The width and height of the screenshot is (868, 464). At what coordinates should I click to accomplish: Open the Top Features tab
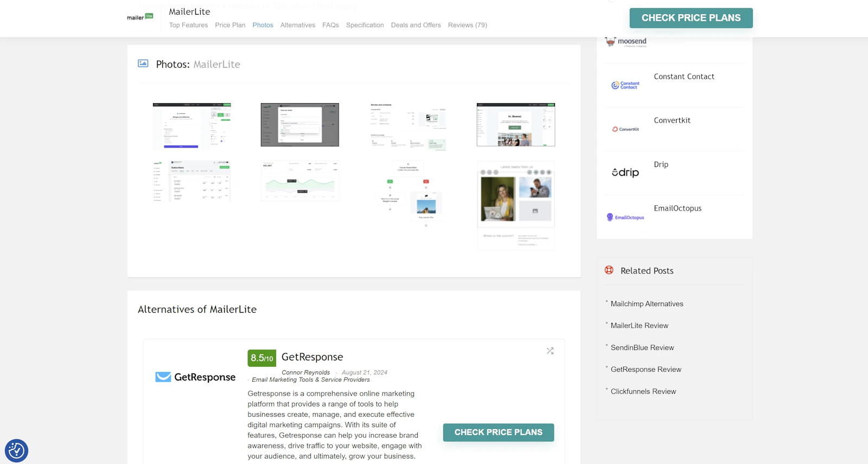point(188,25)
